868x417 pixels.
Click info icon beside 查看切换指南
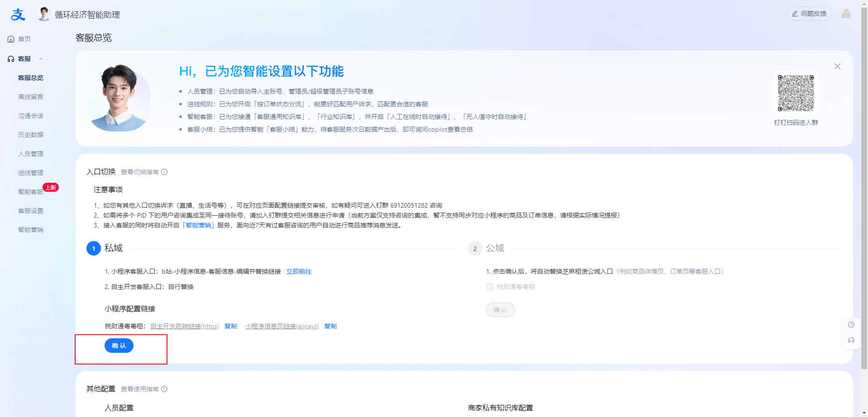pyautogui.click(x=164, y=172)
